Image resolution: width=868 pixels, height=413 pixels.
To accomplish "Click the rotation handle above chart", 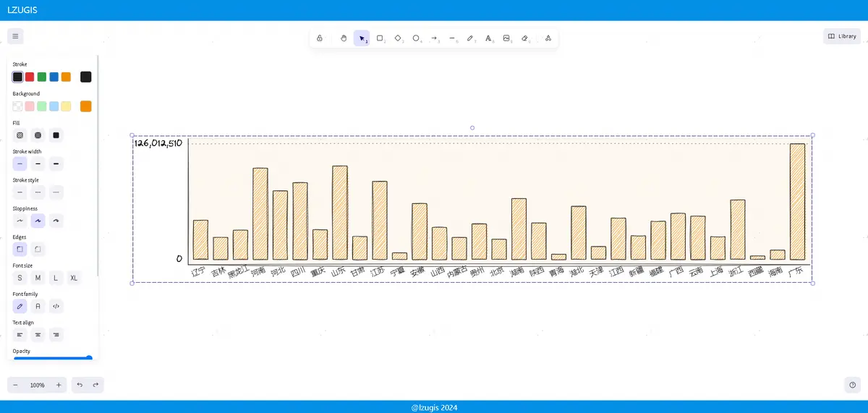I will point(472,128).
